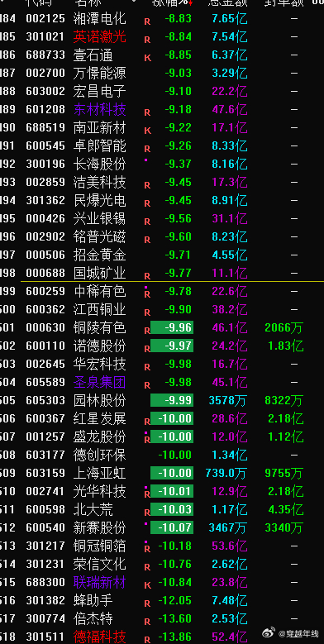324x644 pixels.
Task: Click the 9755万 sealed order amount
Action: [284, 473]
